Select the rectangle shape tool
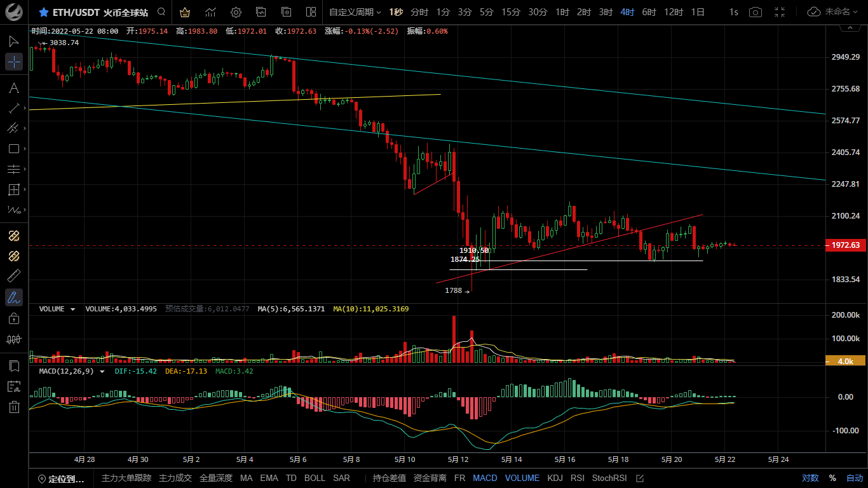868x488 pixels. [x=13, y=149]
